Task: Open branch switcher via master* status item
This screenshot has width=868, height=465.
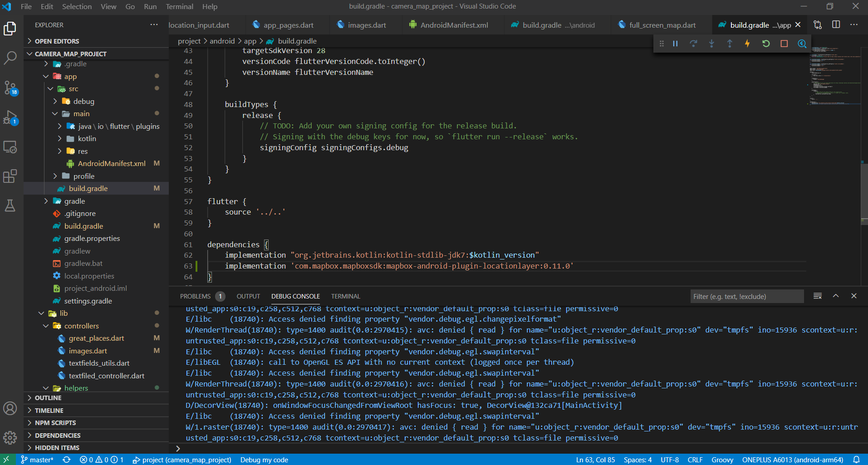Action: 38,460
